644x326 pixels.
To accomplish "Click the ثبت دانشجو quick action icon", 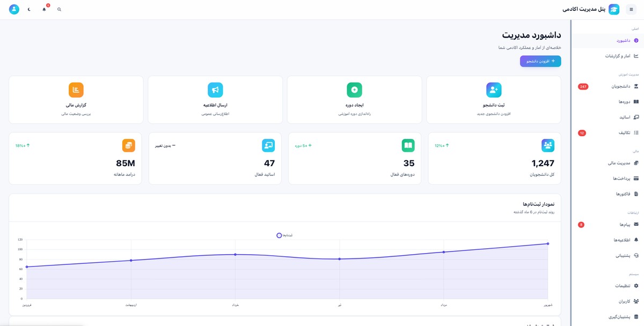I will click(x=494, y=90).
